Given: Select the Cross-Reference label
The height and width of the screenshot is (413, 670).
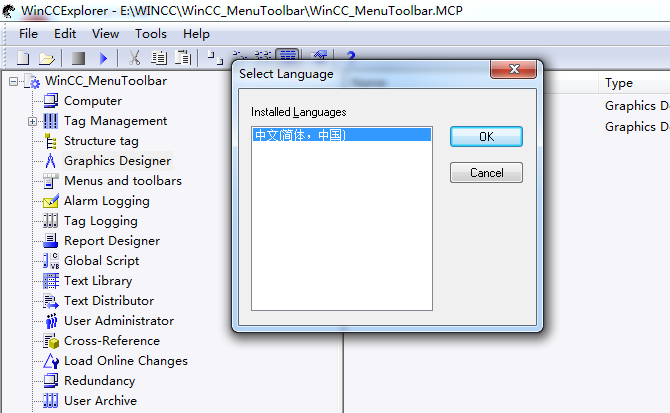Looking at the screenshot, I should [112, 341].
